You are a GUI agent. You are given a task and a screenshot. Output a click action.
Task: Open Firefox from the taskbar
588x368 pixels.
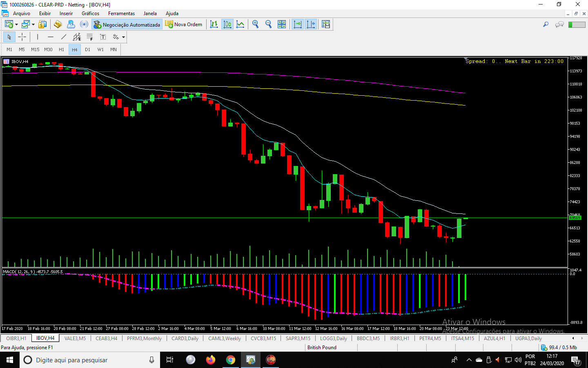pos(210,360)
